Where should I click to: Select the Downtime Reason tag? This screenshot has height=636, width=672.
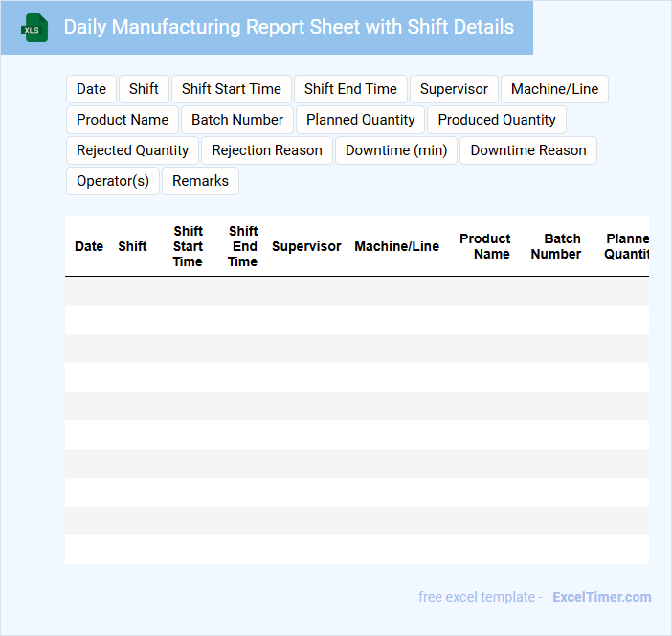pos(528,150)
